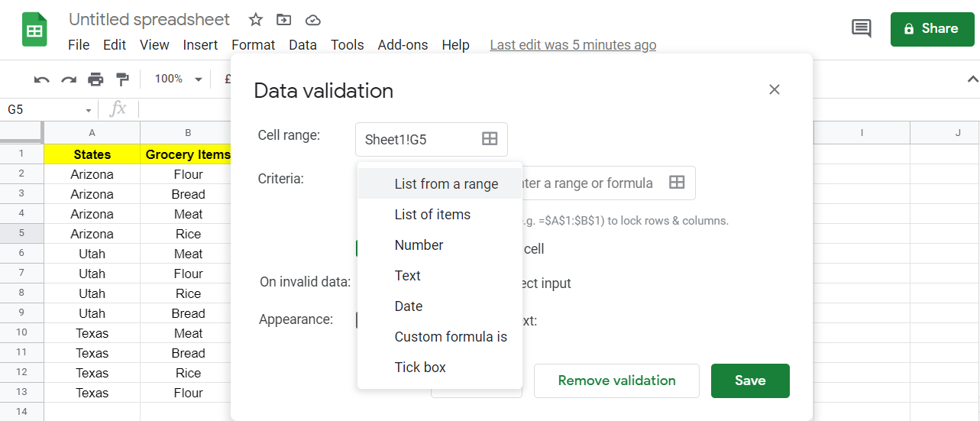The height and width of the screenshot is (421, 980).
Task: Open the Insert menu
Action: pyautogui.click(x=200, y=45)
